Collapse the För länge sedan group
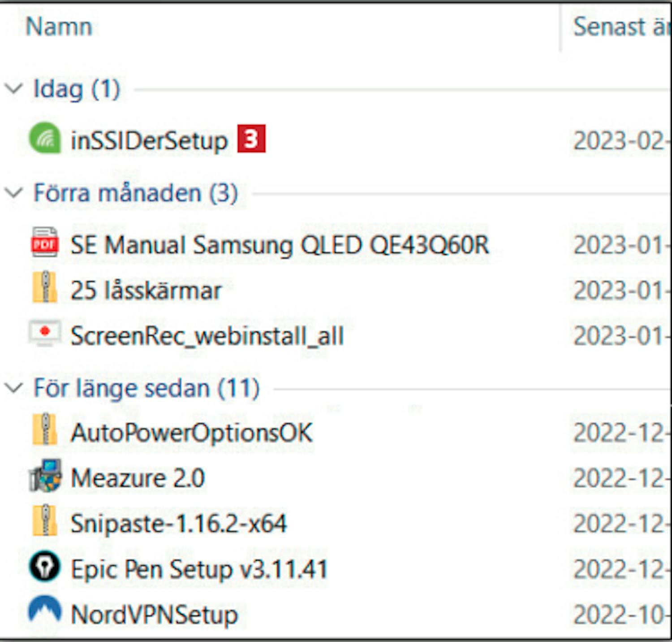The image size is (672, 642). click(x=13, y=388)
